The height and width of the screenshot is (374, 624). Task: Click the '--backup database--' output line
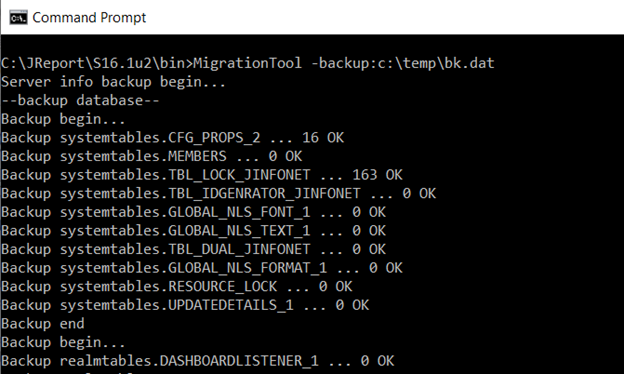click(x=80, y=100)
